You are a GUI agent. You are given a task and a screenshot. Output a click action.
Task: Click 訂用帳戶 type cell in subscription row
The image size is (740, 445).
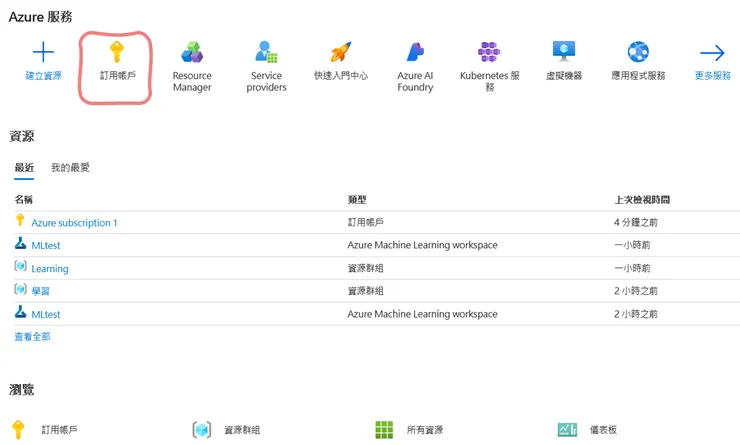pos(366,222)
